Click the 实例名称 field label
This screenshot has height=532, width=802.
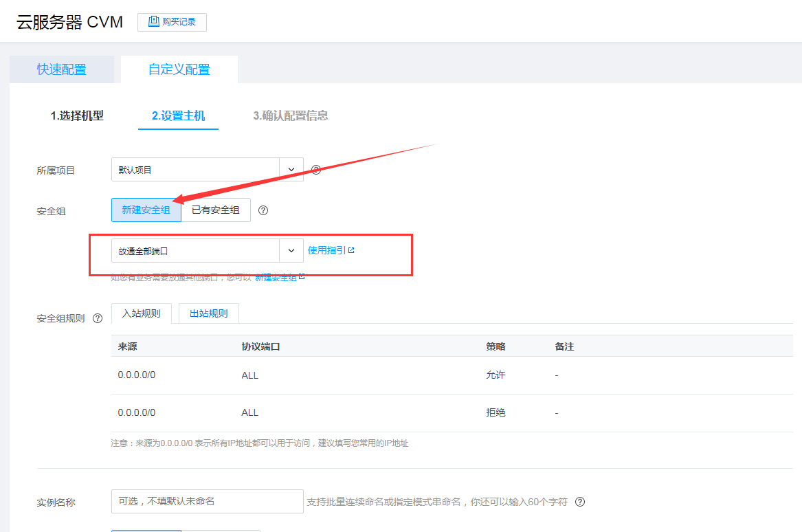56,503
